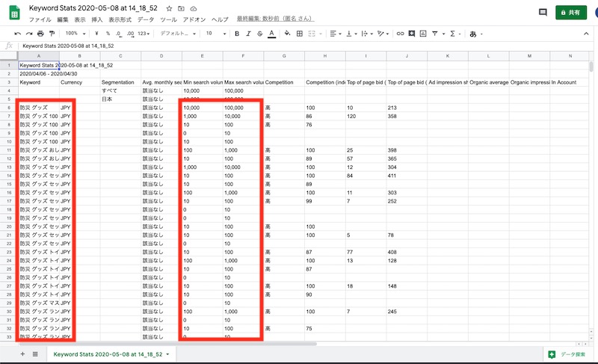Click the undo arrow in toolbar

coord(17,34)
